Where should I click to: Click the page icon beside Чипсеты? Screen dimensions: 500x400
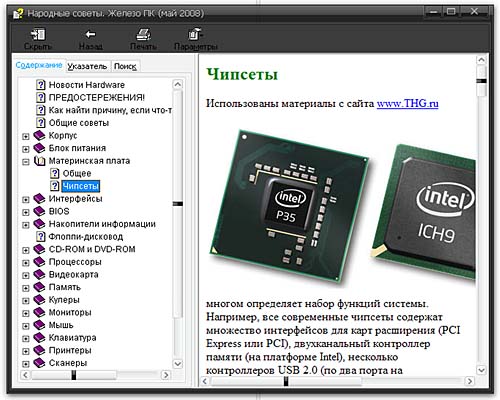point(54,186)
